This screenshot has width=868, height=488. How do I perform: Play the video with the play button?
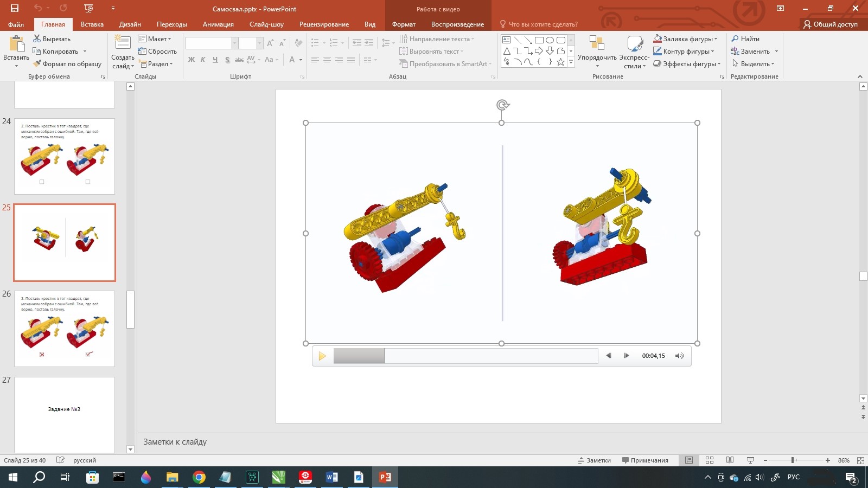(322, 356)
